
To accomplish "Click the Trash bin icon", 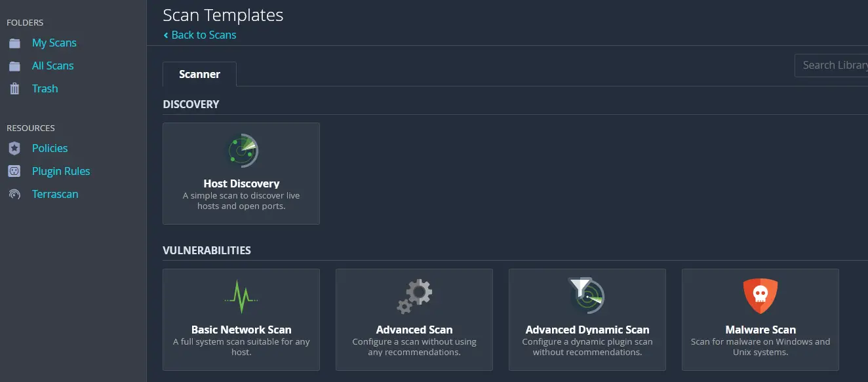I will (14, 88).
